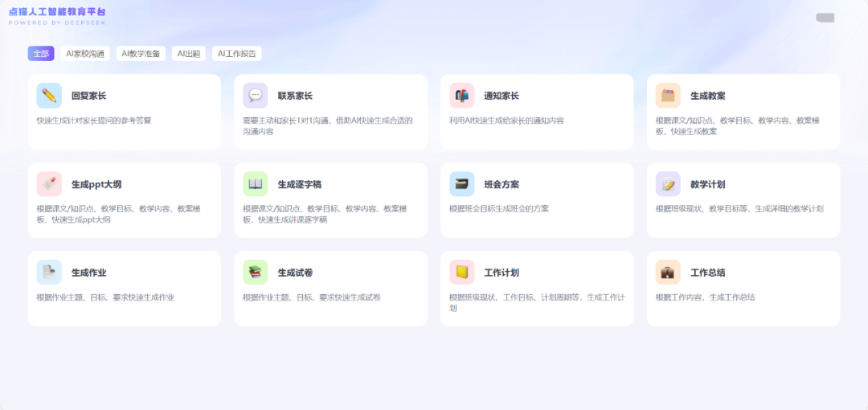The height and width of the screenshot is (410, 868).
Task: Click description text 根据班会目标生成班会的方案
Action: (499, 209)
